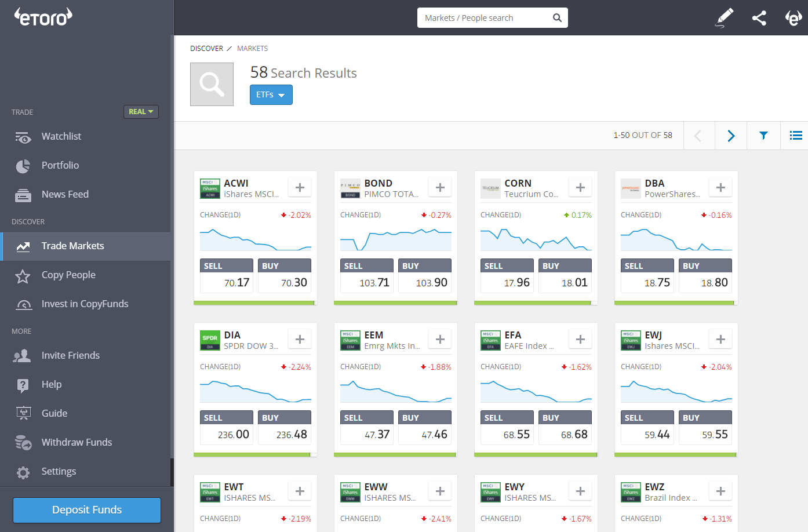The height and width of the screenshot is (532, 808).
Task: Open Help in sidebar
Action: (85, 384)
